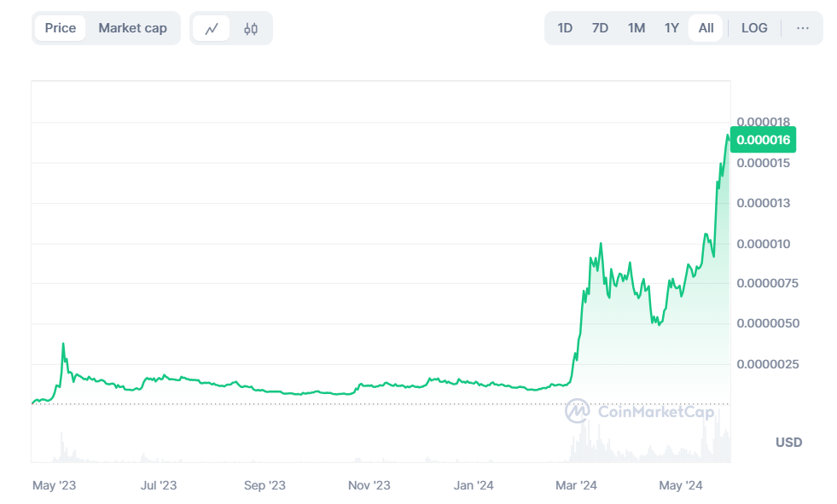This screenshot has width=837, height=504.
Task: Set chart range to 1M
Action: pos(636,28)
